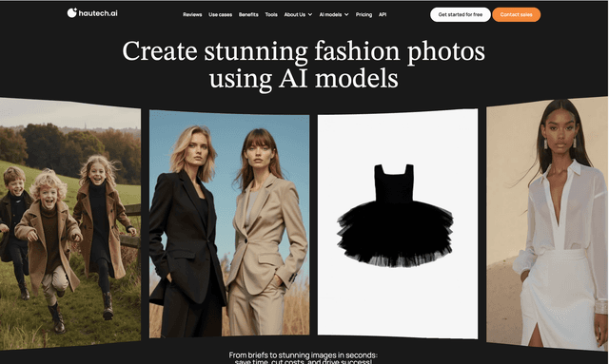Click the 'From briefs to stunning images' text
The height and width of the screenshot is (364, 609).
click(303, 358)
